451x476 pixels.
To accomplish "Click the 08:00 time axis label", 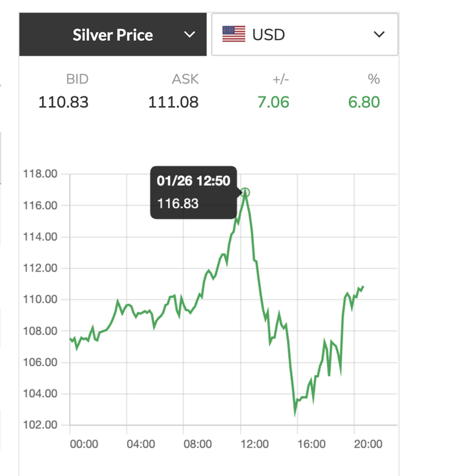I will click(x=197, y=444).
